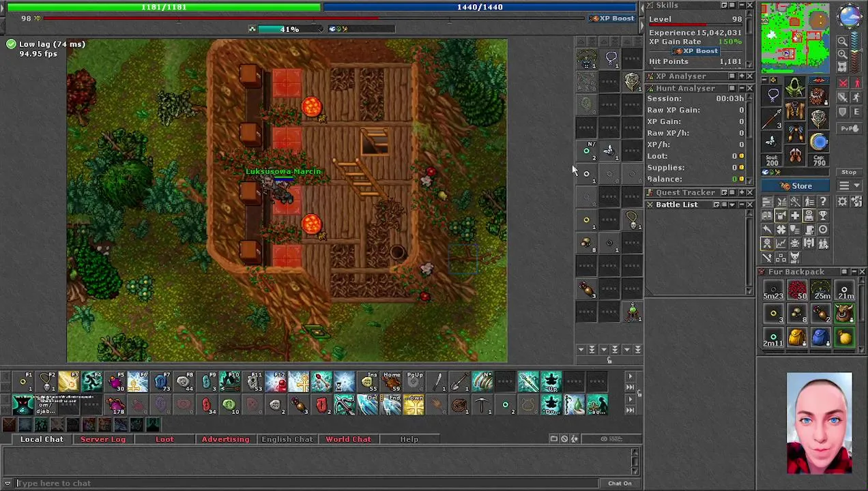Open blue backpack in Fur Backpack
868x491 pixels.
pyautogui.click(x=820, y=337)
